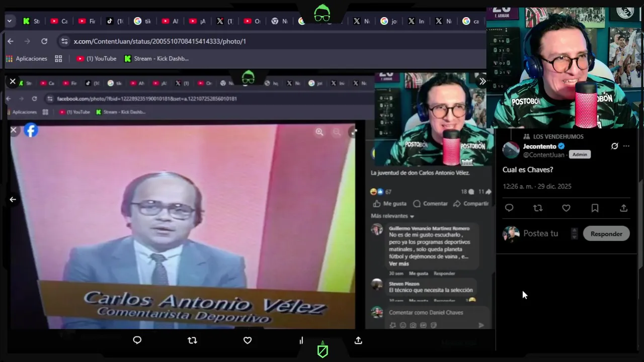The height and width of the screenshot is (362, 644).
Task: Open the tab groups grid icon
Action: [x=58, y=59]
